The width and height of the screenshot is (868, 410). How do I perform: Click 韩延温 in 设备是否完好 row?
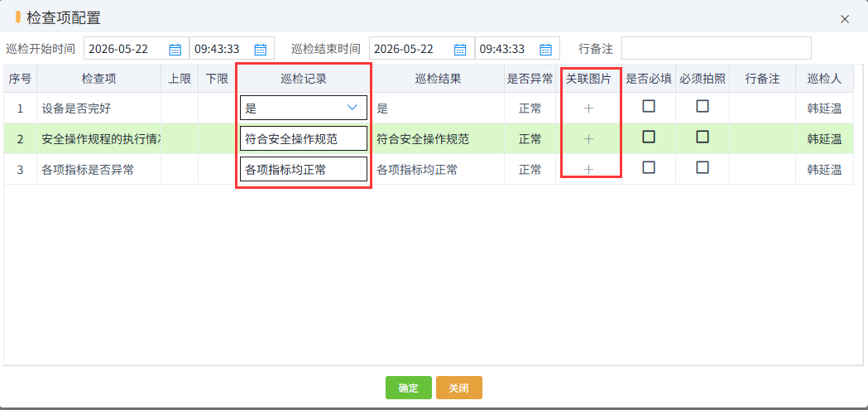824,109
